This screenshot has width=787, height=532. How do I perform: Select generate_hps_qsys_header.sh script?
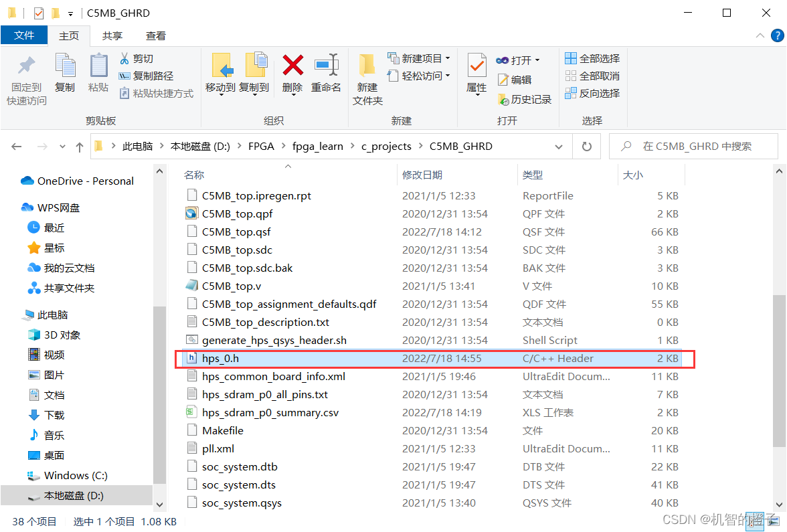point(432,340)
